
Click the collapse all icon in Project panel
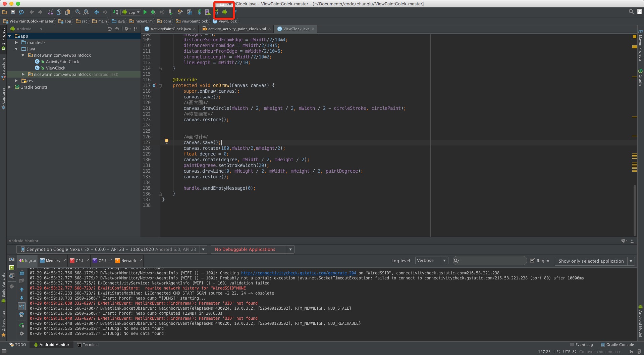point(117,29)
